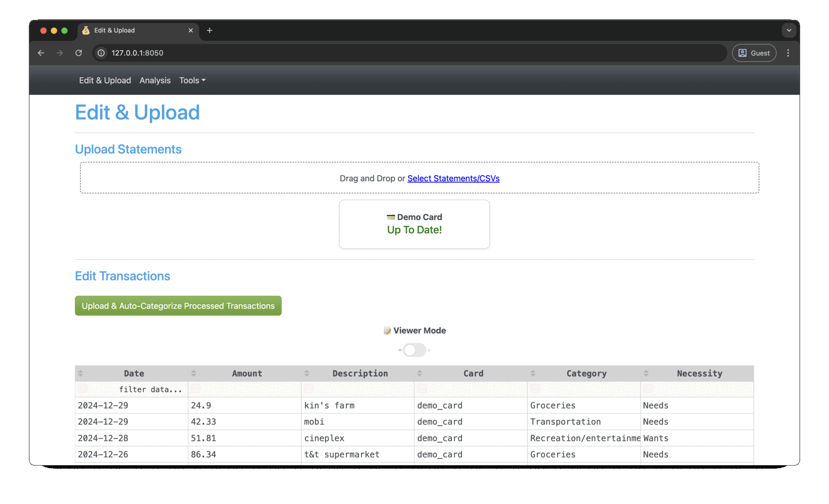Toggle case sensitivity in Amount filter
The height and width of the screenshot is (504, 829).
(x=196, y=389)
